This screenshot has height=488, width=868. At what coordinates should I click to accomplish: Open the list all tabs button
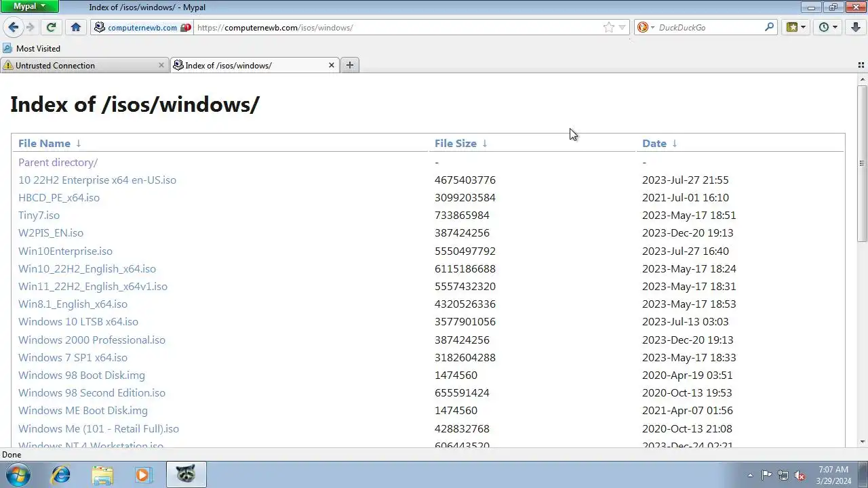click(861, 65)
